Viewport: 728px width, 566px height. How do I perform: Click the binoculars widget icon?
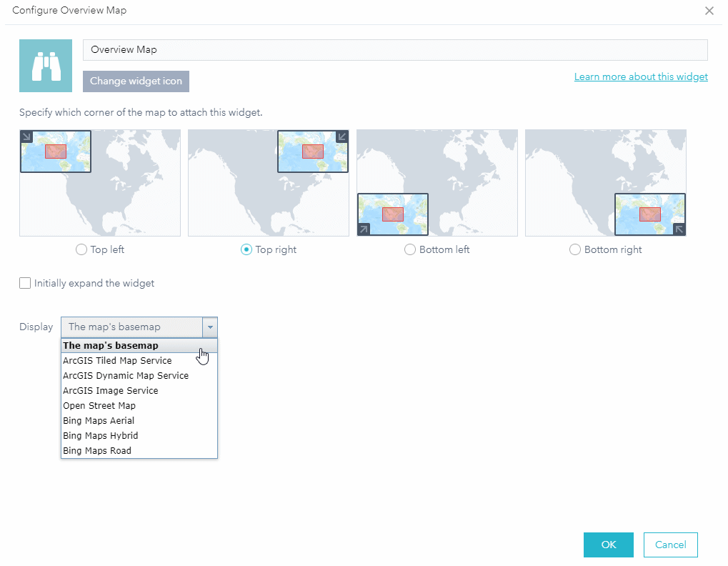(x=46, y=66)
